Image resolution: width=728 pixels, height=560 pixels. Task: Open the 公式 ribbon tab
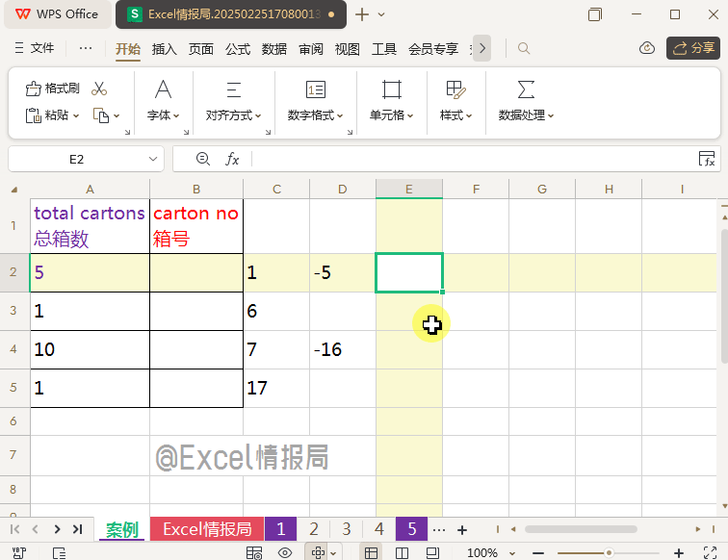point(238,49)
